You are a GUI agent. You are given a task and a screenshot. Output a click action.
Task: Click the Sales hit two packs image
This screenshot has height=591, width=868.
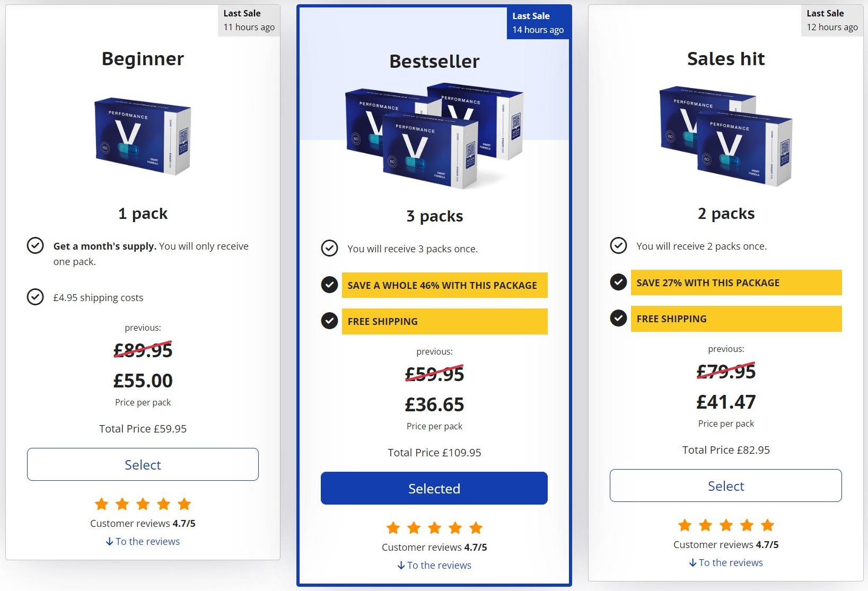726,136
